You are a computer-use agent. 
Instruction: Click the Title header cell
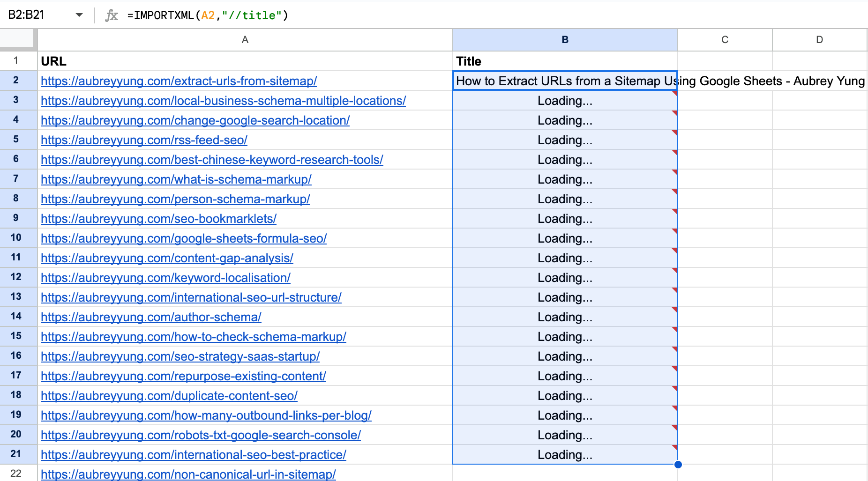coord(565,61)
